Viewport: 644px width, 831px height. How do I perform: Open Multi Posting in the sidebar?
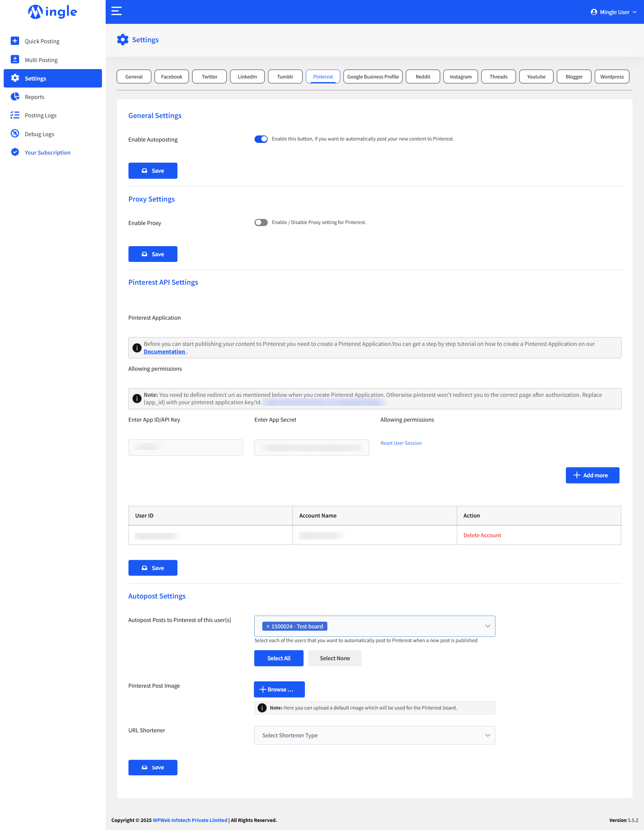[53, 59]
